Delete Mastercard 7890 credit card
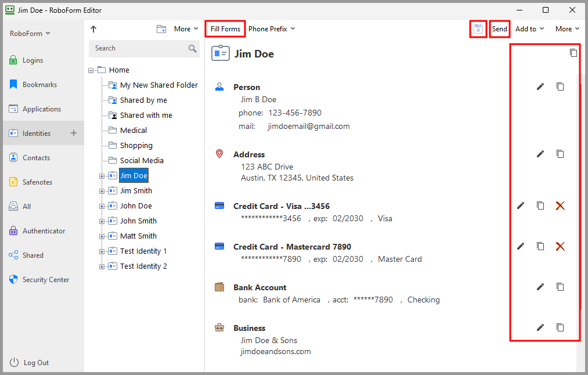This screenshot has height=375, width=588. click(560, 246)
